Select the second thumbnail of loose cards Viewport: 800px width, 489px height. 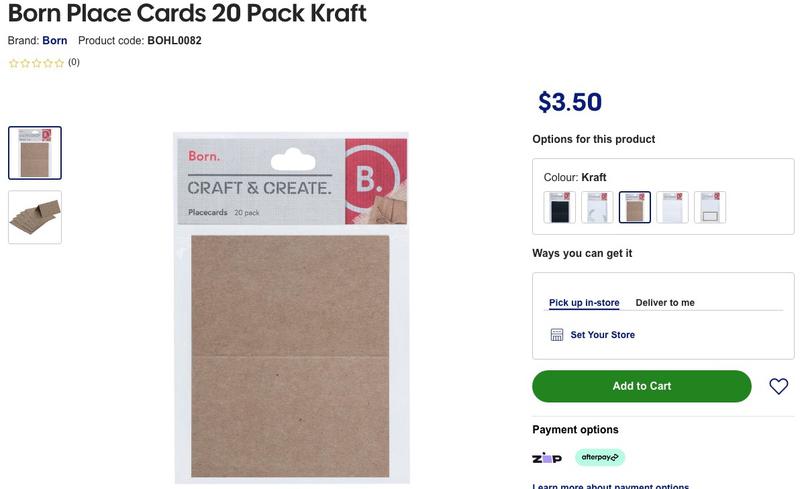click(x=35, y=217)
